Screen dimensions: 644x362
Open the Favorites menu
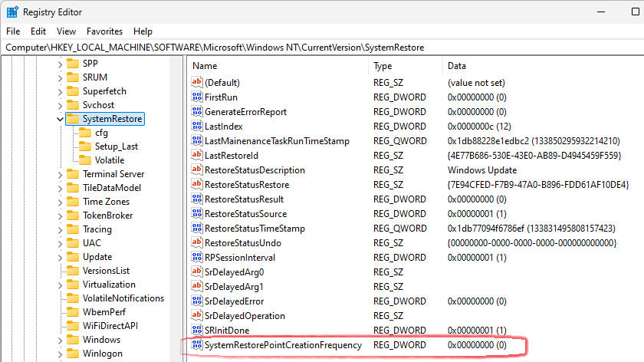(x=104, y=31)
